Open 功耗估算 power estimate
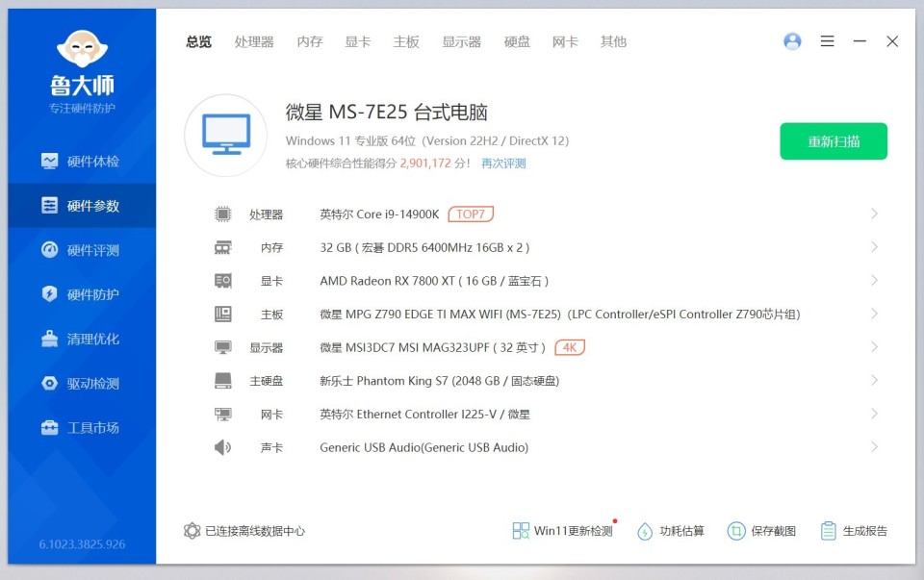Image resolution: width=924 pixels, height=580 pixels. pos(671,531)
